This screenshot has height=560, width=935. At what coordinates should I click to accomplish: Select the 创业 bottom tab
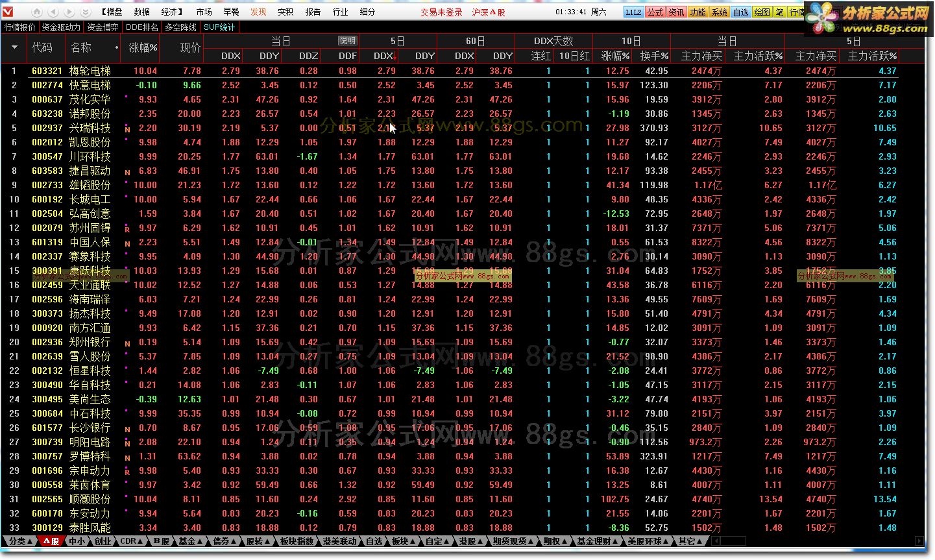tap(103, 541)
